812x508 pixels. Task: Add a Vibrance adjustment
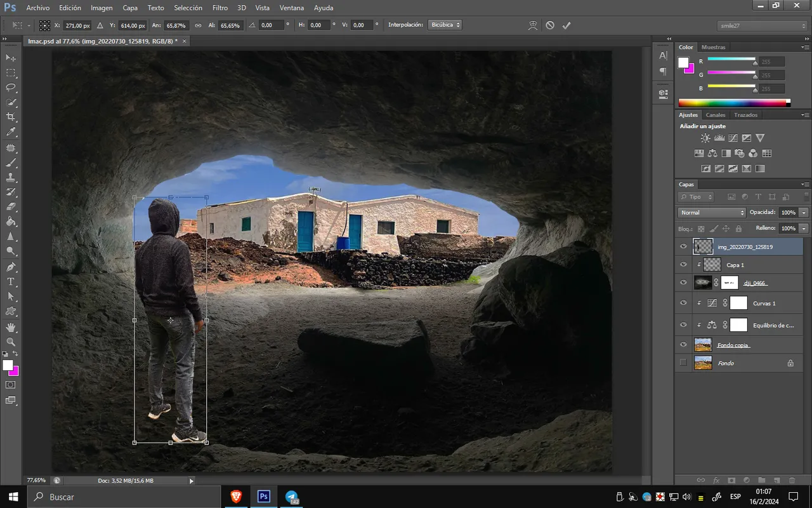coord(760,138)
